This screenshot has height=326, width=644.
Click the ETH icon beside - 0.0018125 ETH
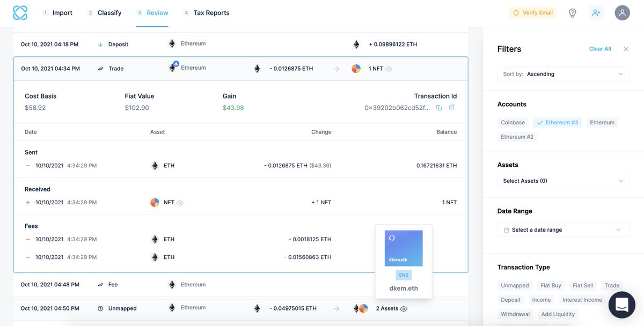tap(155, 239)
